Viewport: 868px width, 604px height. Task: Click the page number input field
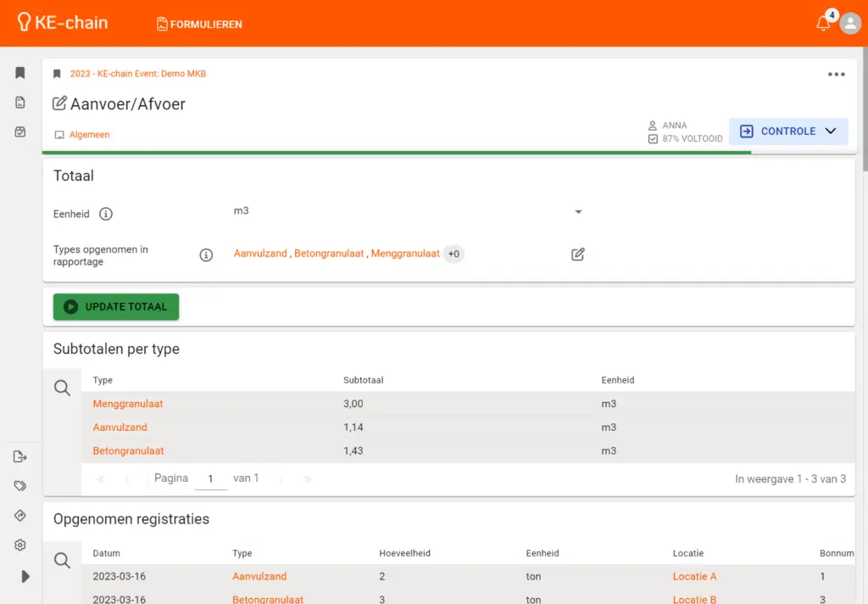[210, 478]
